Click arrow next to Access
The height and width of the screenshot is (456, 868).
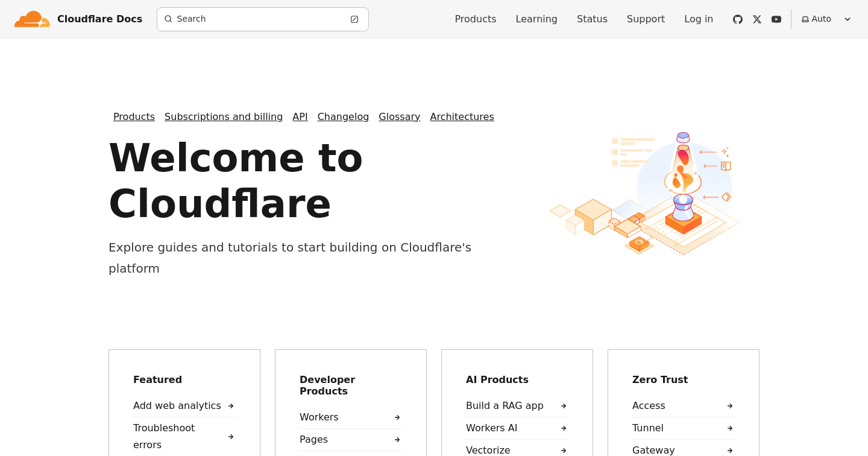point(730,406)
